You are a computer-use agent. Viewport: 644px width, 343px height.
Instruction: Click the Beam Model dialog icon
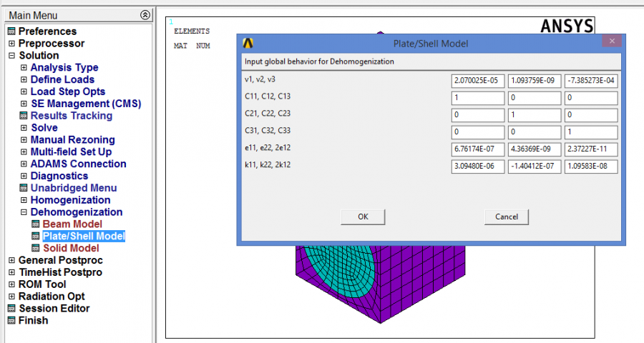point(36,224)
